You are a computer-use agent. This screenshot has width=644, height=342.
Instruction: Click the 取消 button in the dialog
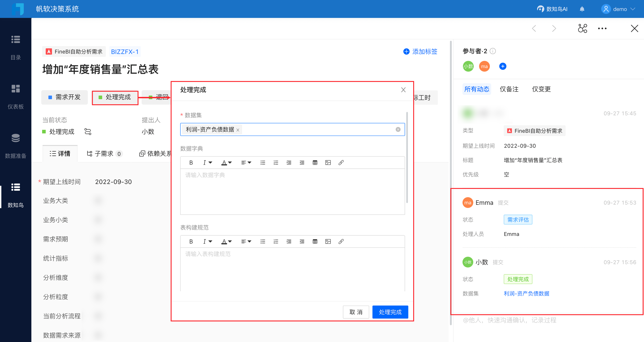click(x=356, y=312)
